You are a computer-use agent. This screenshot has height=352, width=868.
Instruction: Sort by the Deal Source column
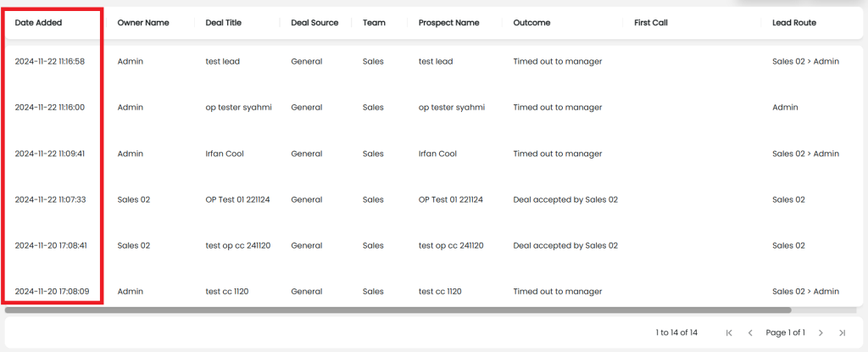tap(314, 23)
